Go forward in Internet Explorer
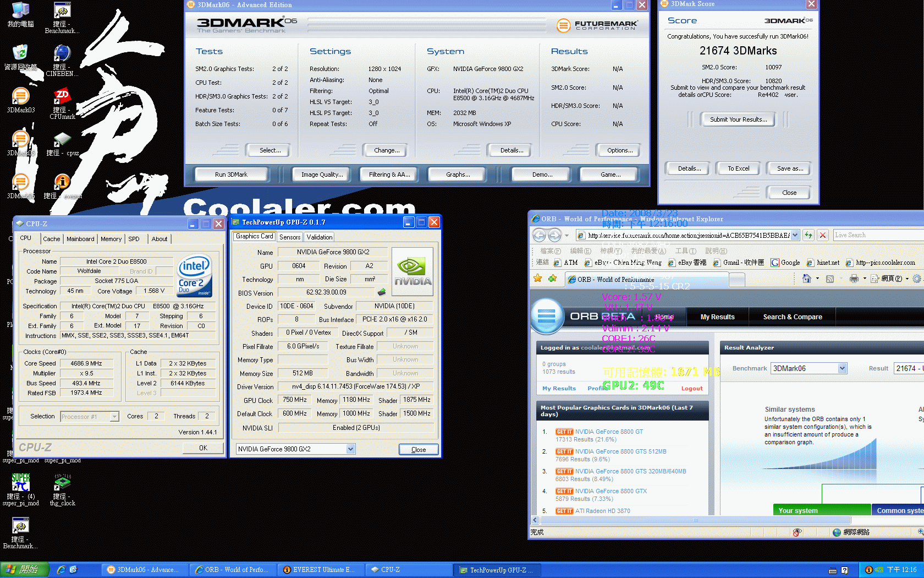Image resolution: width=924 pixels, height=578 pixels. 554,236
